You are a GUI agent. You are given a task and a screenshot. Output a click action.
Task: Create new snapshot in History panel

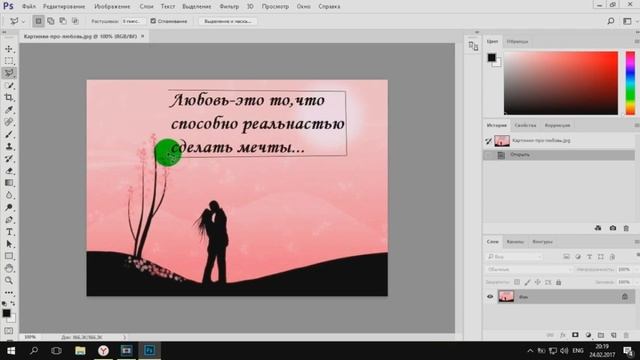(x=613, y=228)
